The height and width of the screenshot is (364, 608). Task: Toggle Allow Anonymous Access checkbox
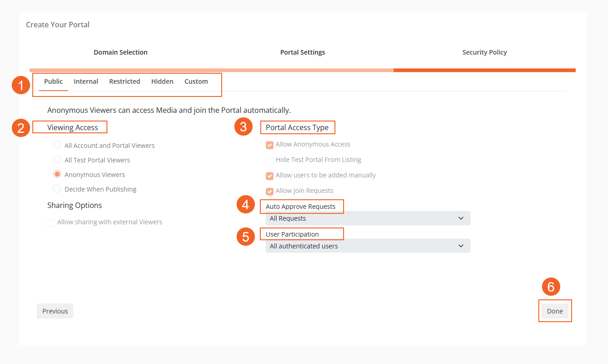pos(270,145)
